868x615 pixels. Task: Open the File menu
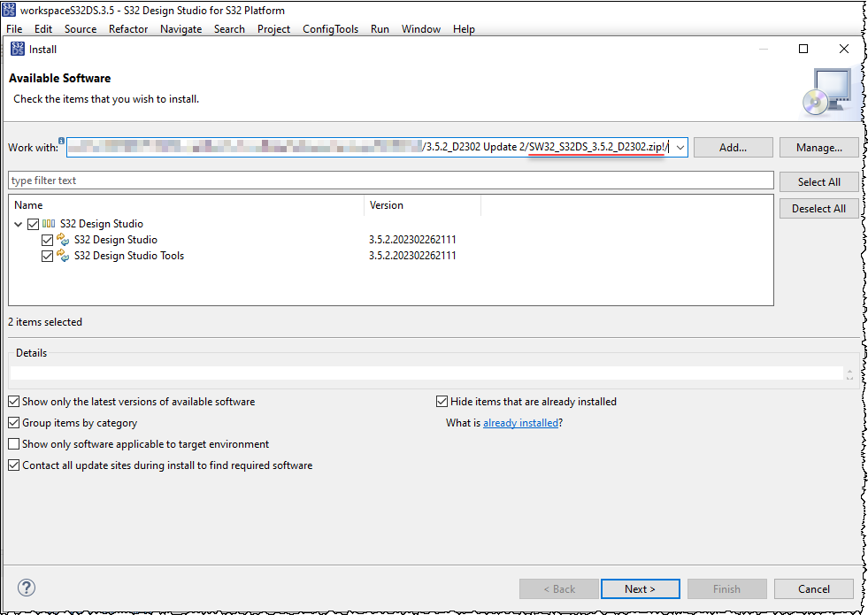14,29
